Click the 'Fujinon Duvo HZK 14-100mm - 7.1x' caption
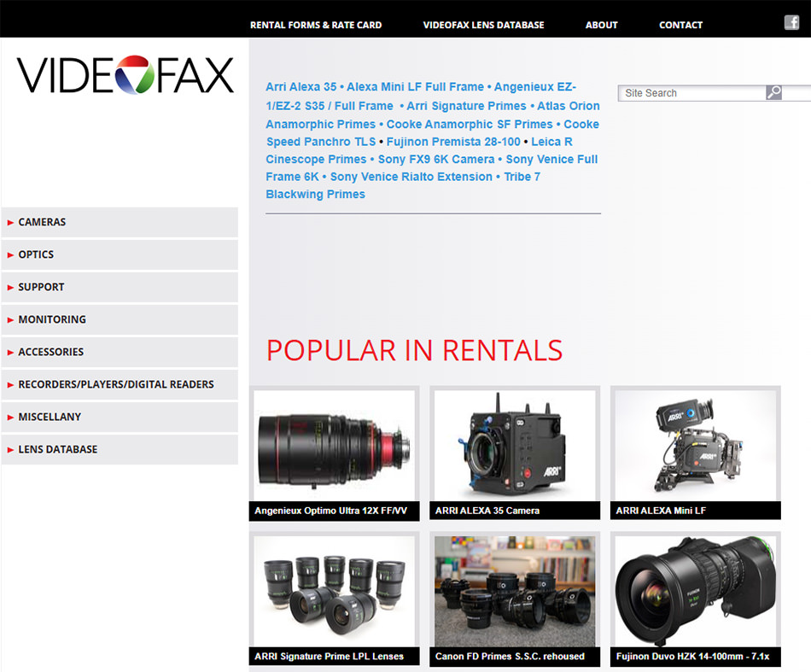This screenshot has height=672, width=811. point(692,657)
